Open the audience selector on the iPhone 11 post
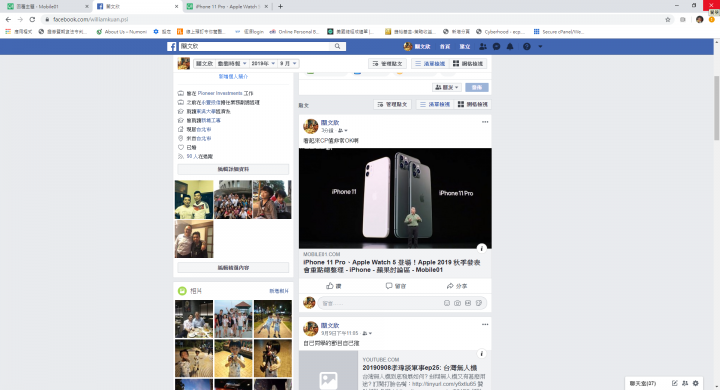The width and height of the screenshot is (720, 390). 343,130
